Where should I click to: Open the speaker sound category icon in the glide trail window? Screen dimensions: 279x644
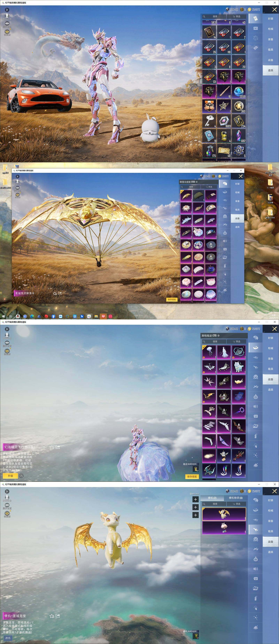[x=255, y=407]
